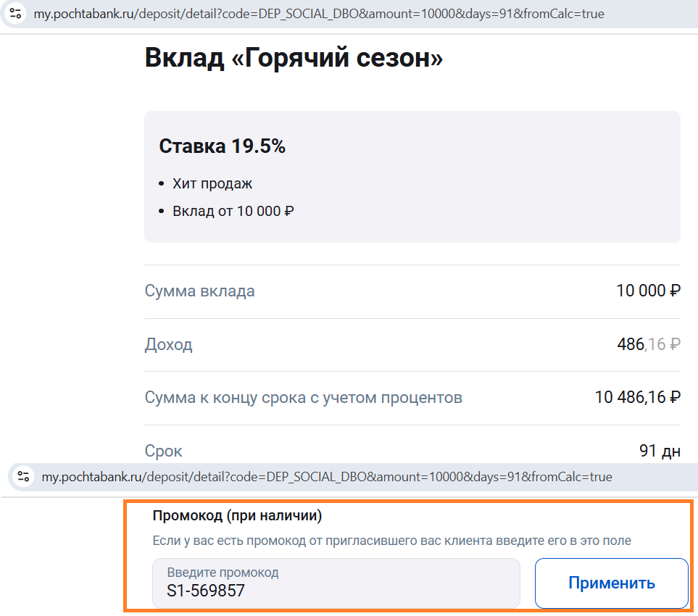Screen dimensions: 698x616
Task: Click the Хит продаж bullet text
Action: point(212,183)
